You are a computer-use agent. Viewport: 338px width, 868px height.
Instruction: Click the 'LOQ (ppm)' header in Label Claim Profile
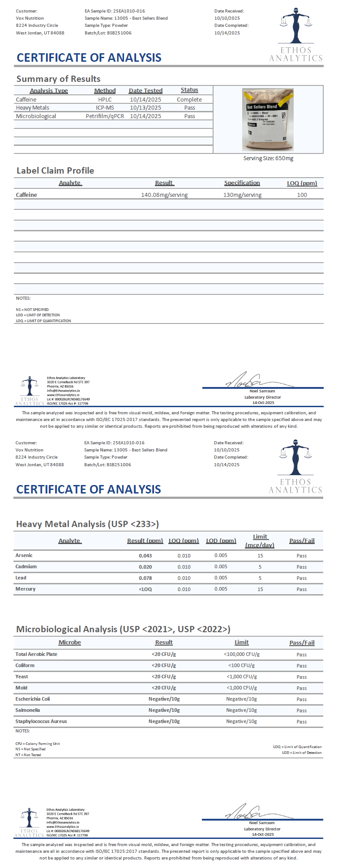click(302, 183)
